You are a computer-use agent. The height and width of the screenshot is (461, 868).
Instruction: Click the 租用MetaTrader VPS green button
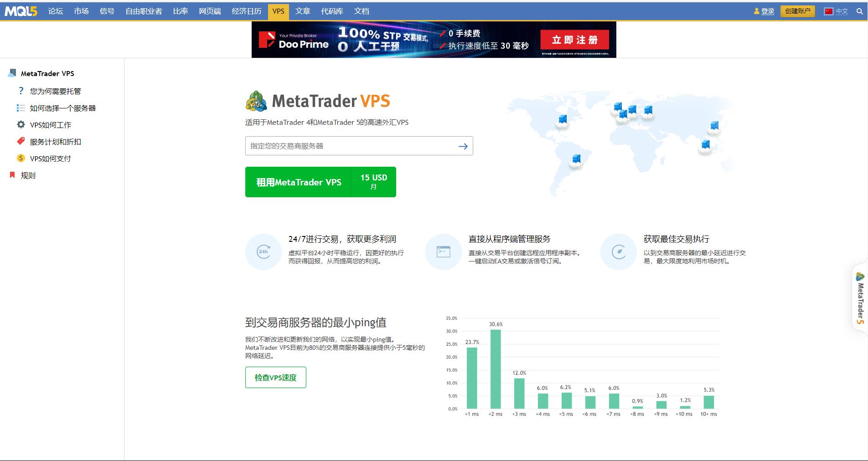(x=320, y=182)
